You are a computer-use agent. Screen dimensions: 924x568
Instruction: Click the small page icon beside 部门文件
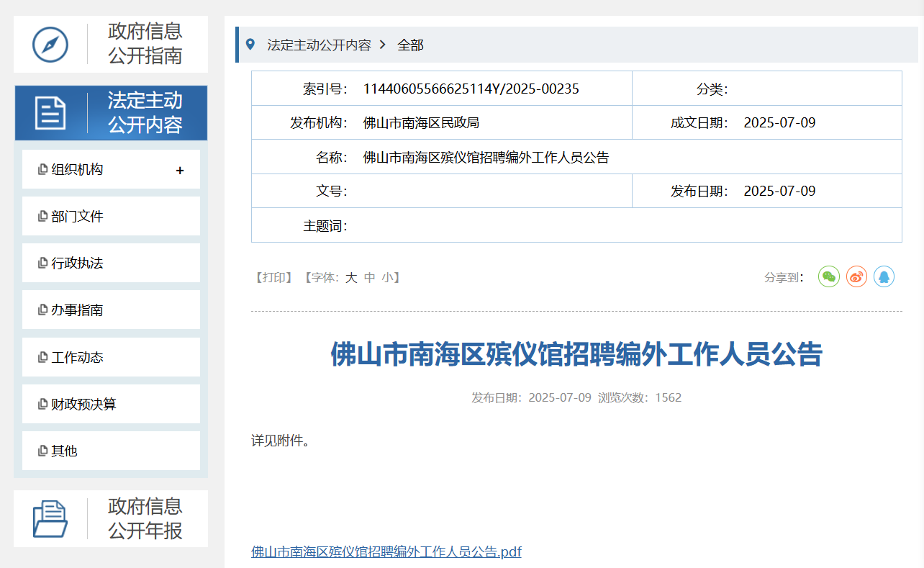coord(43,217)
